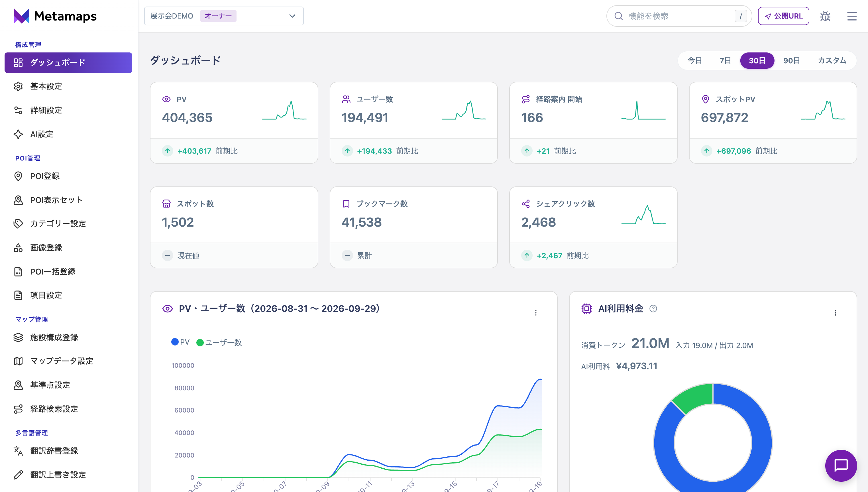The height and width of the screenshot is (492, 868).
Task: Open PV chart options three-dot menu
Action: [536, 313]
